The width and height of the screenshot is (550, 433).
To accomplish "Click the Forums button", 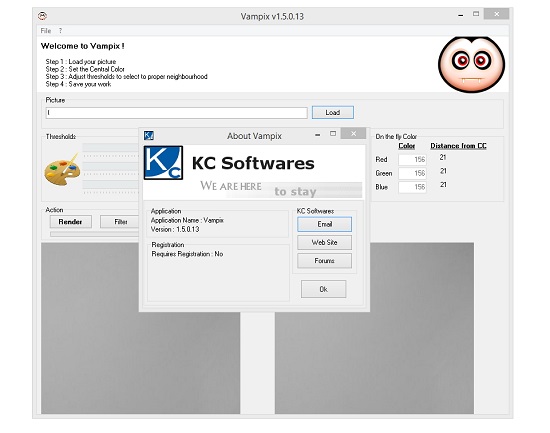I will click(x=324, y=261).
